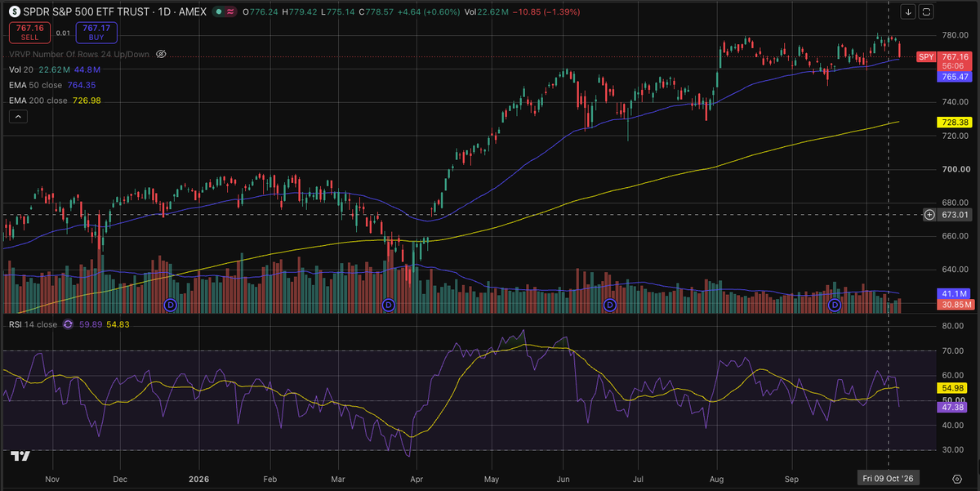The width and height of the screenshot is (980, 491).
Task: Open the dividend marker in late March
Action: click(x=388, y=305)
